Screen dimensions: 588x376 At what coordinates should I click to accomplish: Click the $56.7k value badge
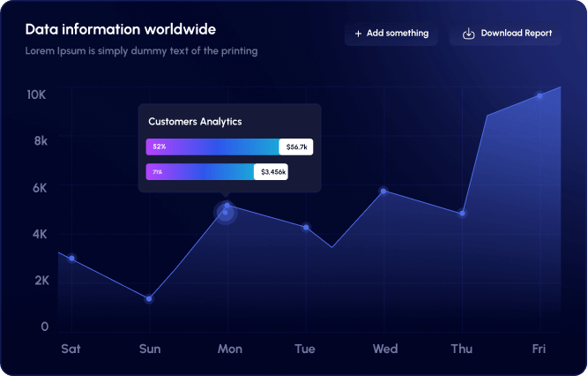point(296,147)
